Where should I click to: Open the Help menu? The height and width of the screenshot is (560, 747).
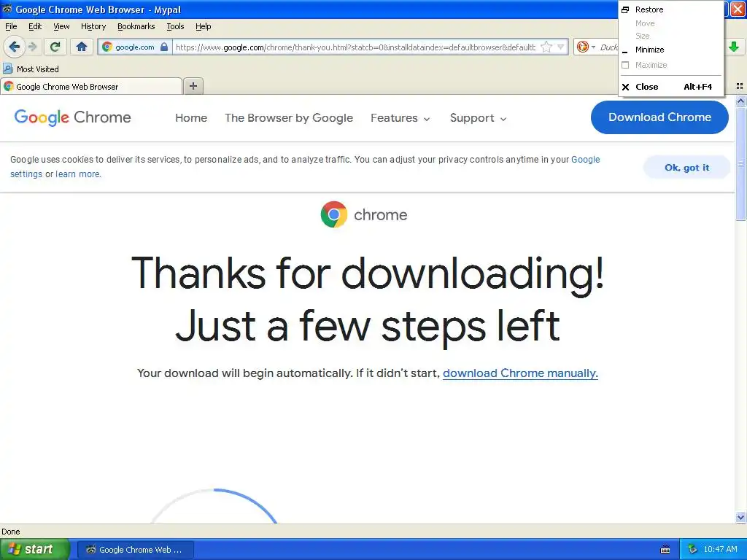pyautogui.click(x=203, y=26)
